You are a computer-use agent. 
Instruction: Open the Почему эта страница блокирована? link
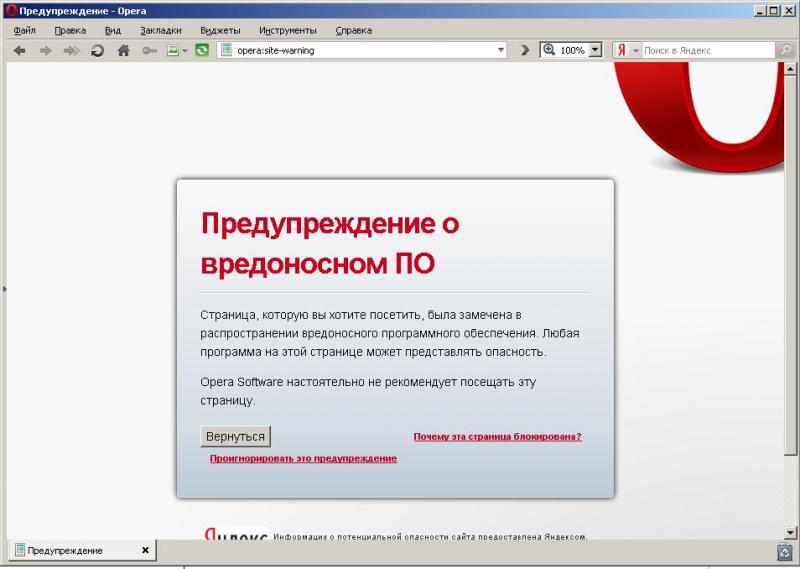[497, 437]
